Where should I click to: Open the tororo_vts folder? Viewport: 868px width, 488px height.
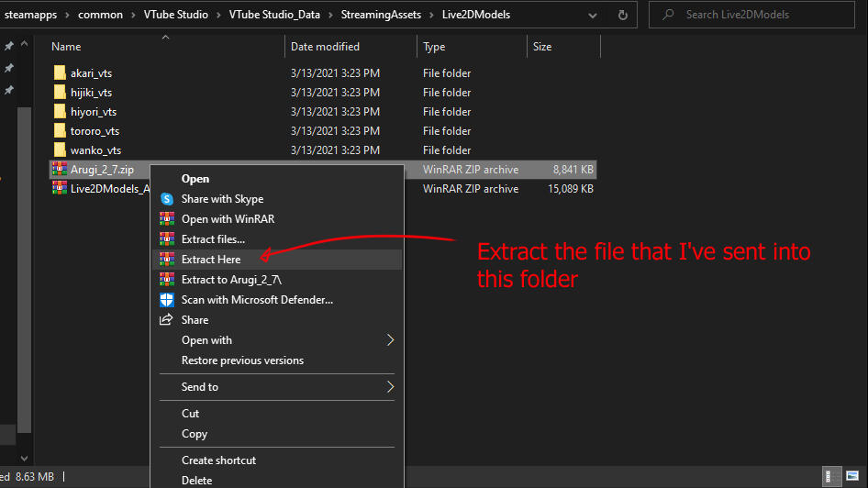95,131
